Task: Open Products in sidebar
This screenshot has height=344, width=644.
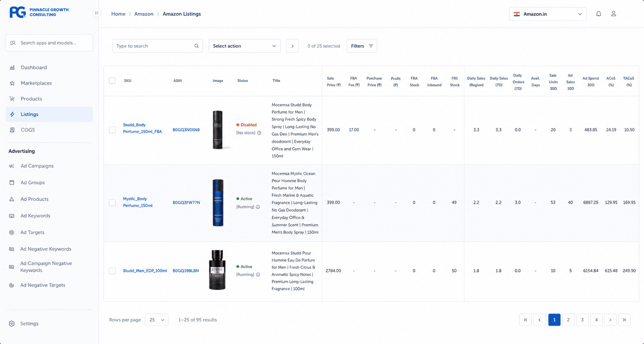Action: coord(49,99)
